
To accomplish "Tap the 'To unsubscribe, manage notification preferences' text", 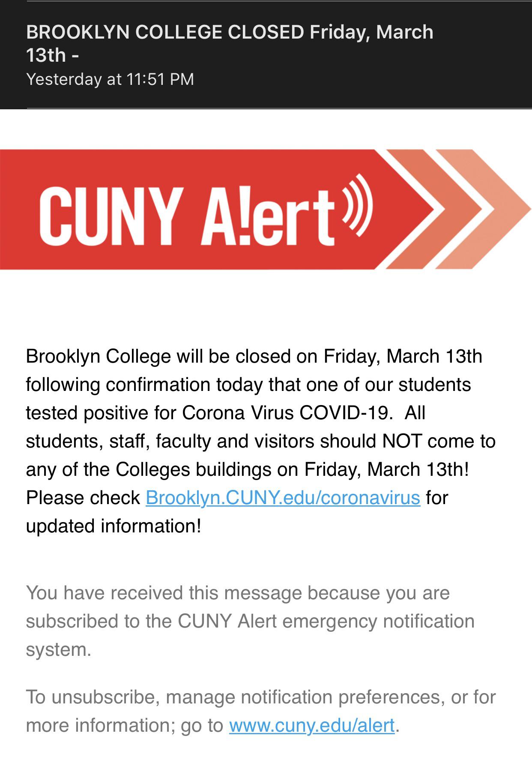I will [x=260, y=697].
